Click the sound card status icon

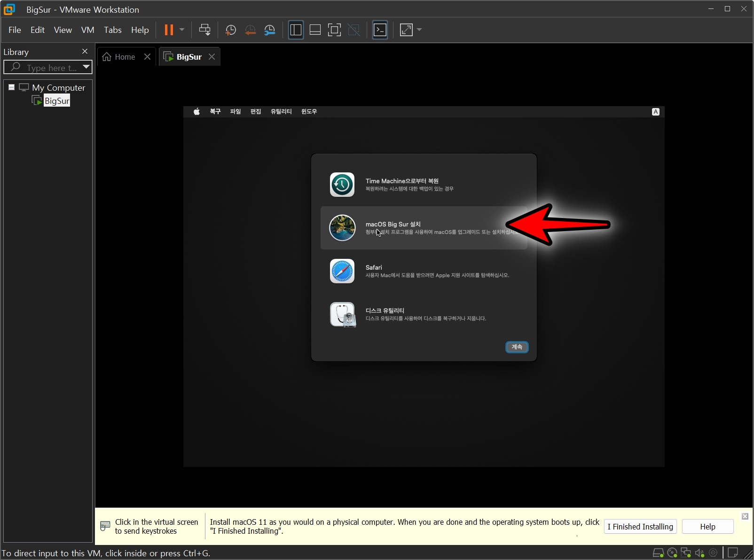[699, 553]
